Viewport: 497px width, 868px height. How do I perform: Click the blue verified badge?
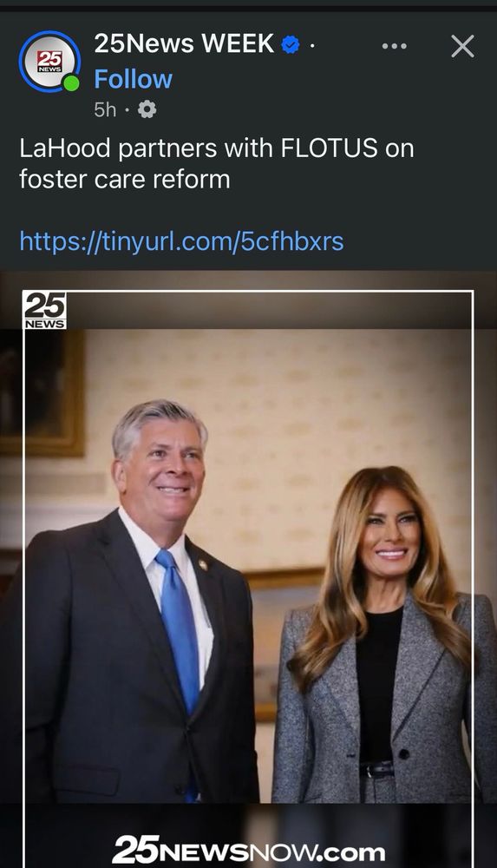coord(291,45)
